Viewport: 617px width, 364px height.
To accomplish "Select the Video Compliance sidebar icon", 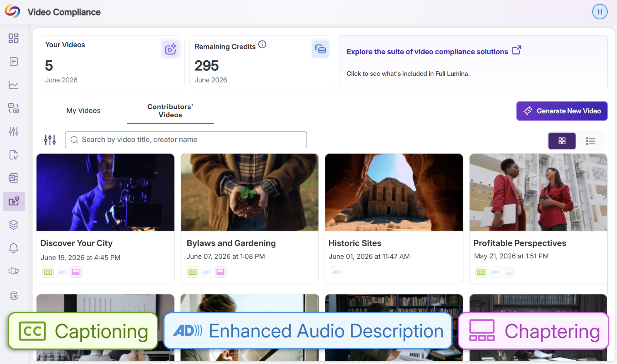I will click(x=14, y=201).
